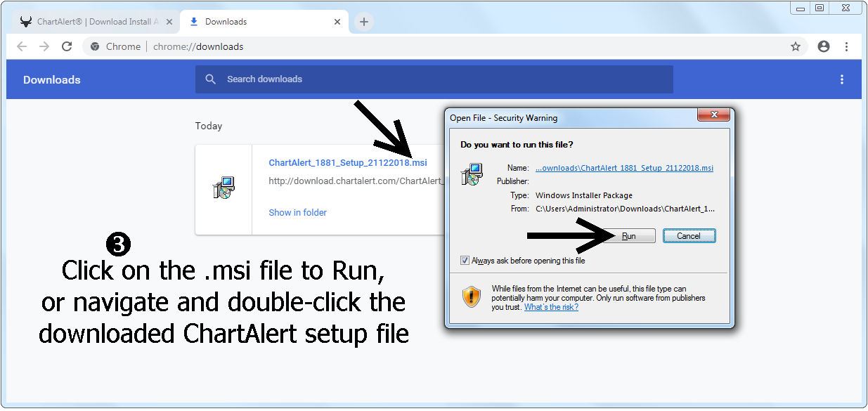Bookmark this page with the star icon
This screenshot has height=411, width=868.
point(796,46)
